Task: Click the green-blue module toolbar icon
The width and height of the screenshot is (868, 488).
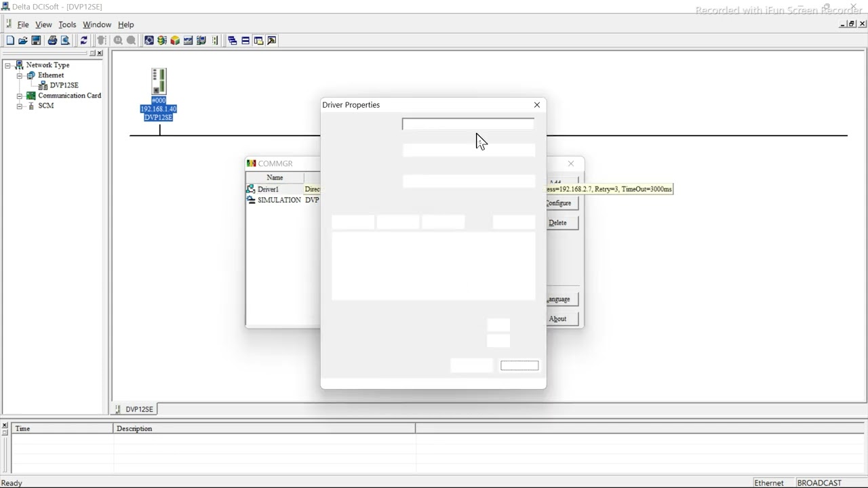Action: coord(201,41)
